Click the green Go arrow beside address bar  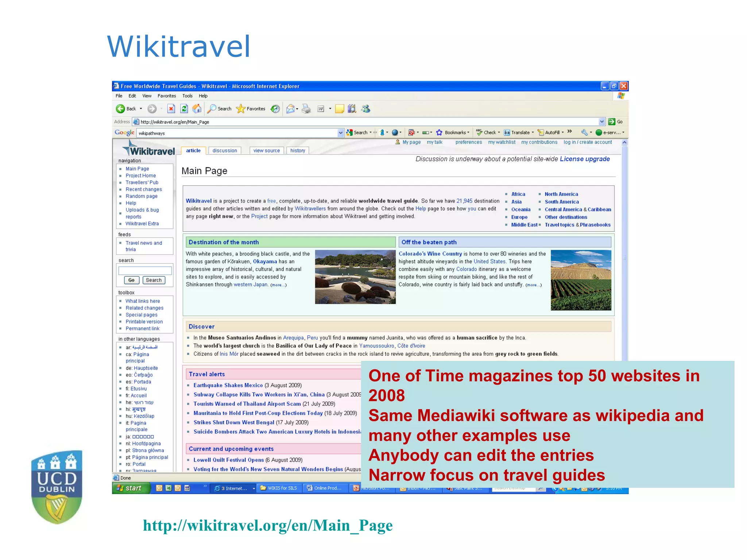coord(612,122)
